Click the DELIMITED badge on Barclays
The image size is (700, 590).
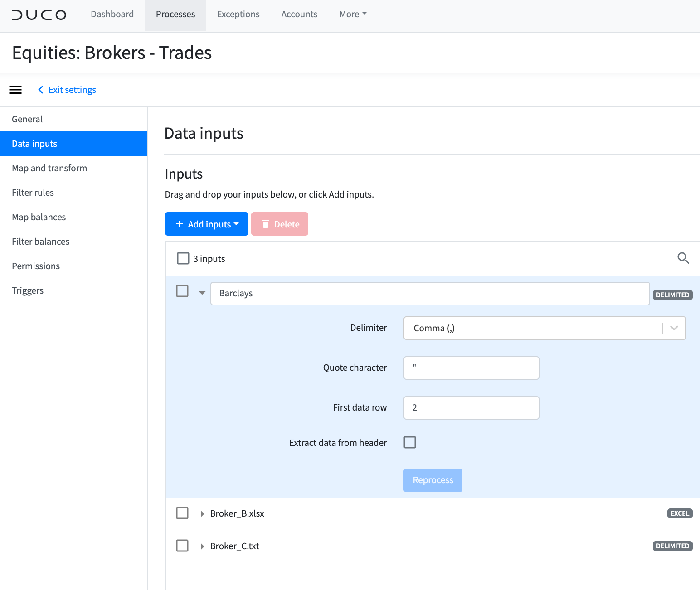click(x=673, y=295)
